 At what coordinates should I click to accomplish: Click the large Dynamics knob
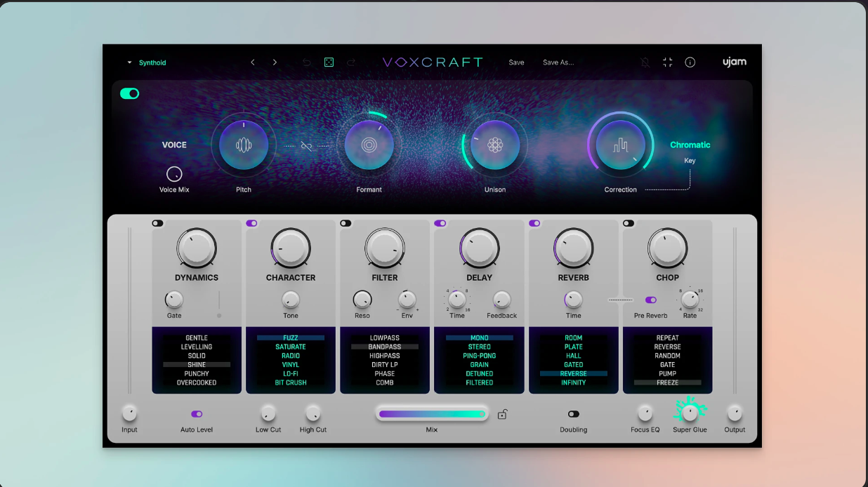(x=197, y=248)
